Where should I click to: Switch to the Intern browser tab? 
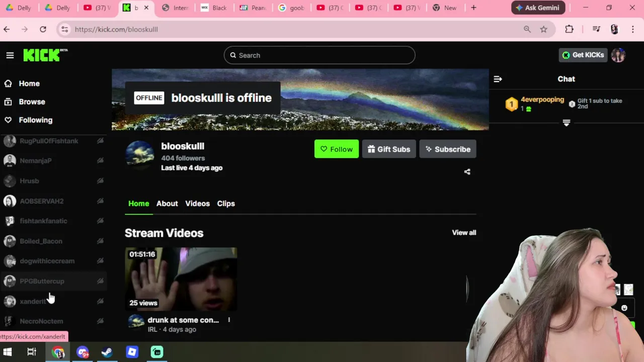coord(176,8)
